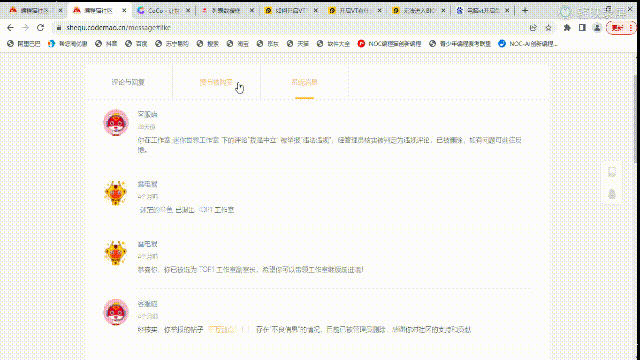Reload the current page
Screen dimensions: 640x360
pos(40,28)
